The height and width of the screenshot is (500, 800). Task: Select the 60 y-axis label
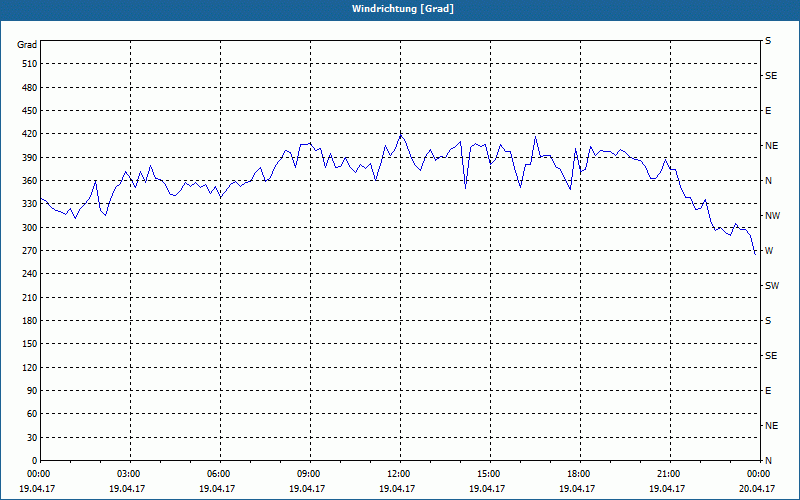coord(32,414)
